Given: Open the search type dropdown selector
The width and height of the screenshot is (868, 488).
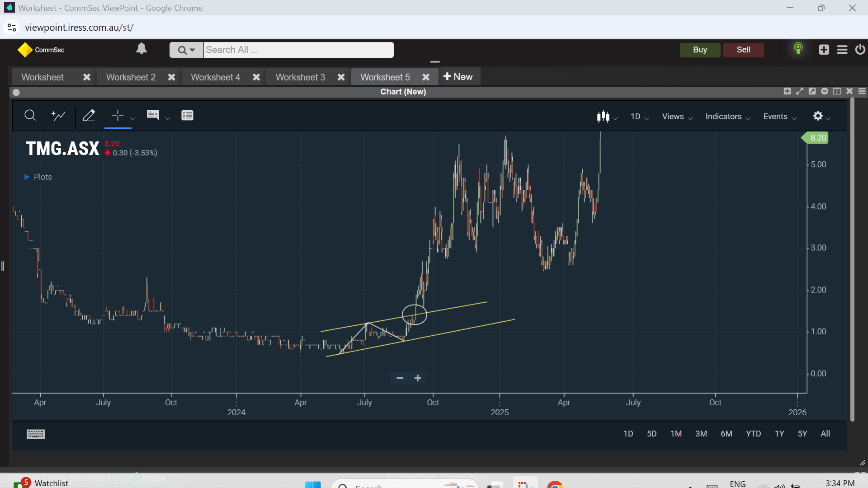Looking at the screenshot, I should click(186, 50).
